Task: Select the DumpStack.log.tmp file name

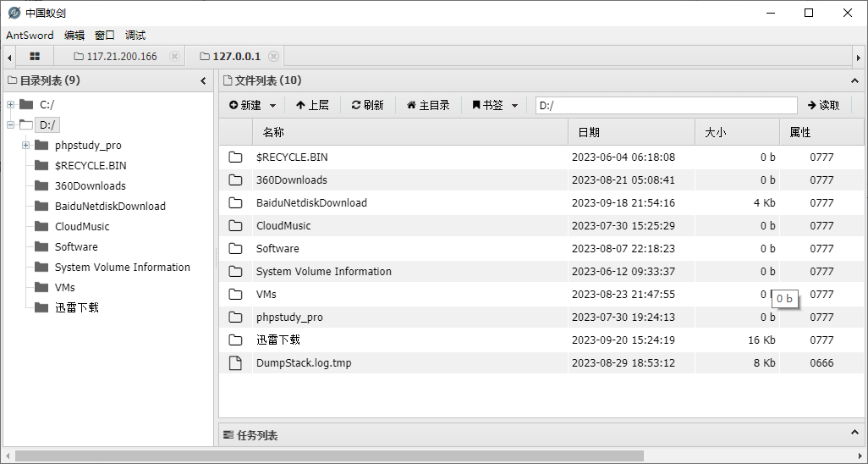Action: tap(304, 363)
